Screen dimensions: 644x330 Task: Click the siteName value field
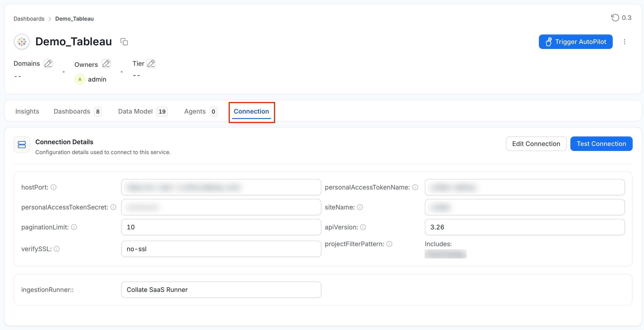coord(525,207)
